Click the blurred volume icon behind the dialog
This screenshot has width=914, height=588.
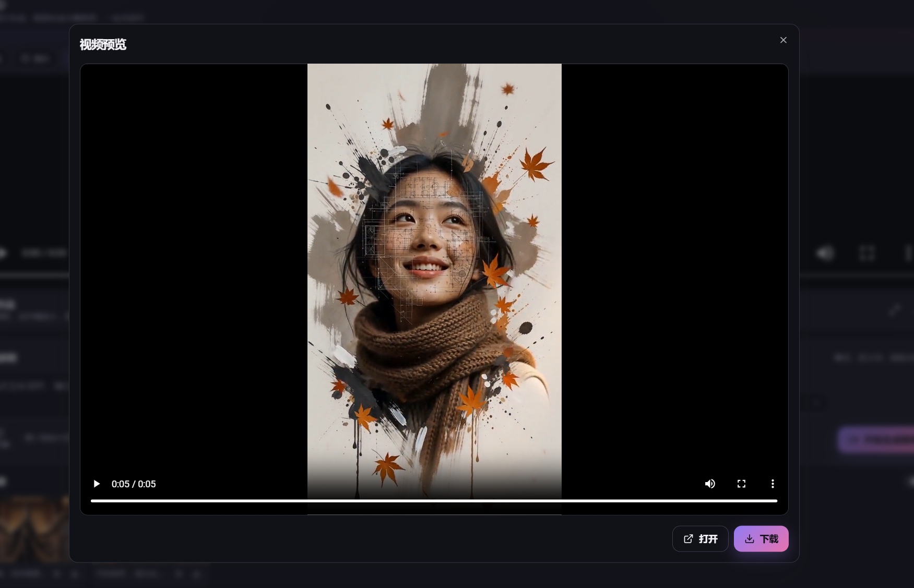pyautogui.click(x=825, y=254)
